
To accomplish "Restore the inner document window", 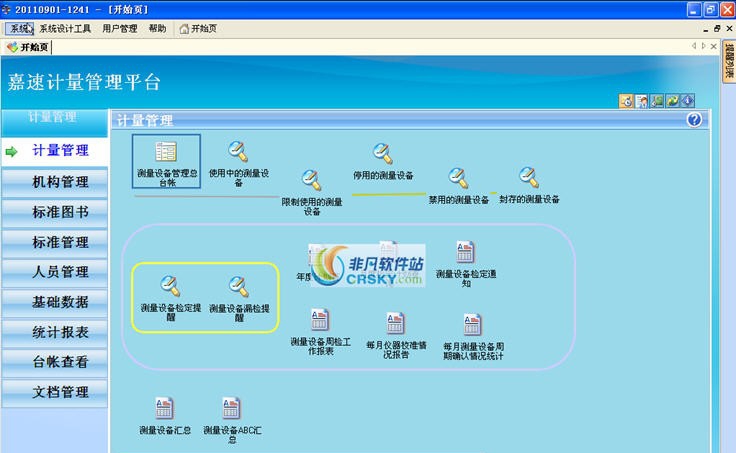I will pos(717,29).
